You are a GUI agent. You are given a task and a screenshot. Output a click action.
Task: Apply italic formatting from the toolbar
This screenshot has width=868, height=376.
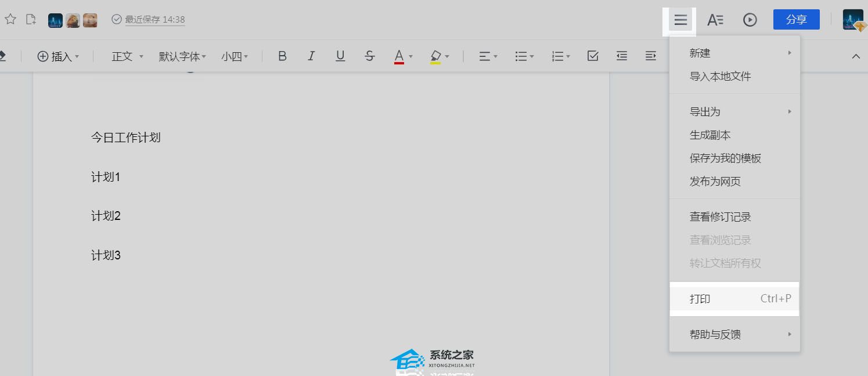(x=311, y=56)
